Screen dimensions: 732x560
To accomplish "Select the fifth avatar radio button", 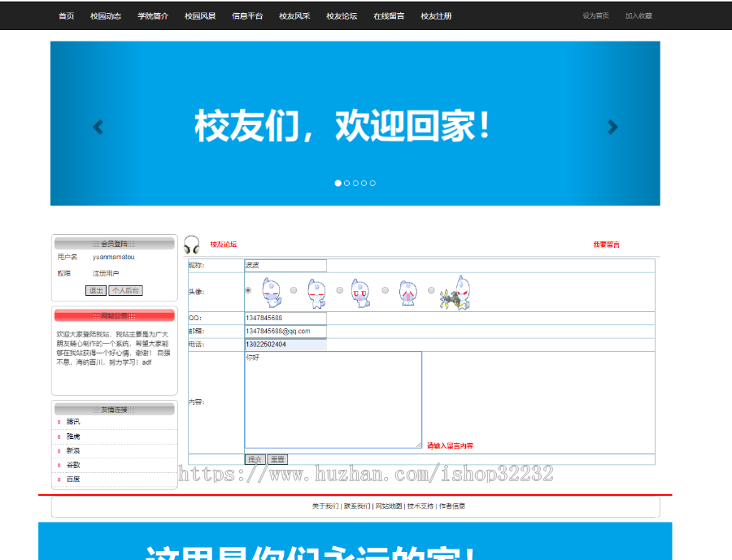I will click(429, 290).
